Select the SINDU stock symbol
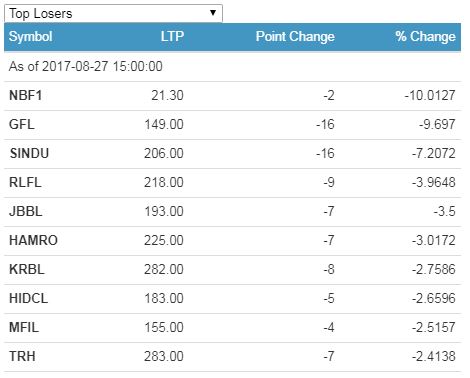 point(29,154)
